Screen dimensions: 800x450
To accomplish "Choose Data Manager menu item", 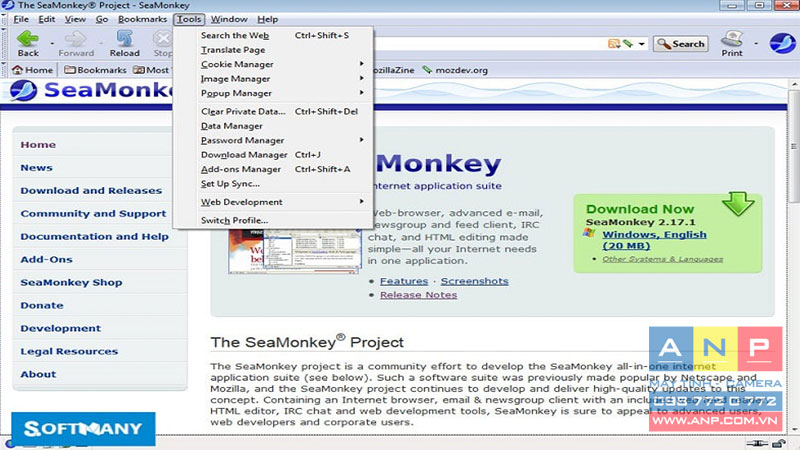I will [x=274, y=126].
